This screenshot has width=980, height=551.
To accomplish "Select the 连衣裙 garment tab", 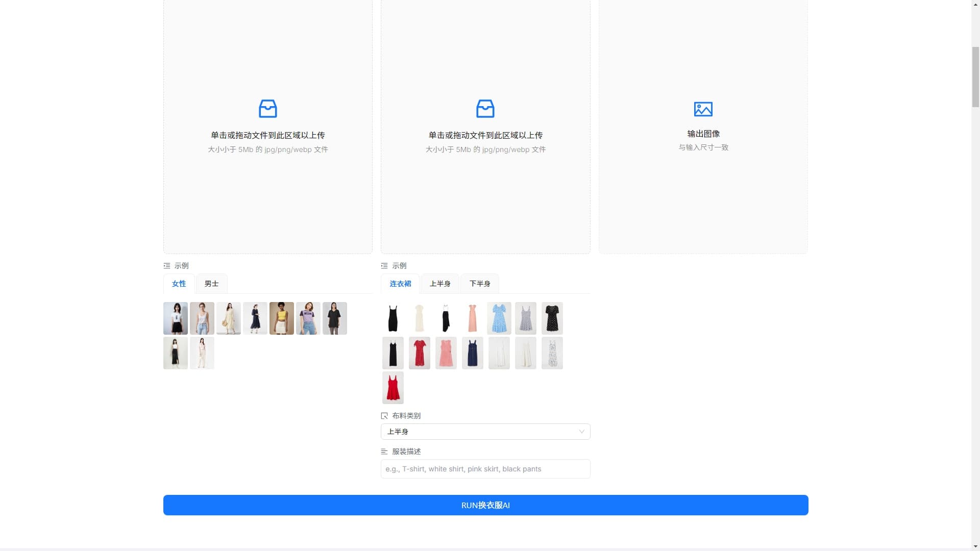I will [400, 284].
